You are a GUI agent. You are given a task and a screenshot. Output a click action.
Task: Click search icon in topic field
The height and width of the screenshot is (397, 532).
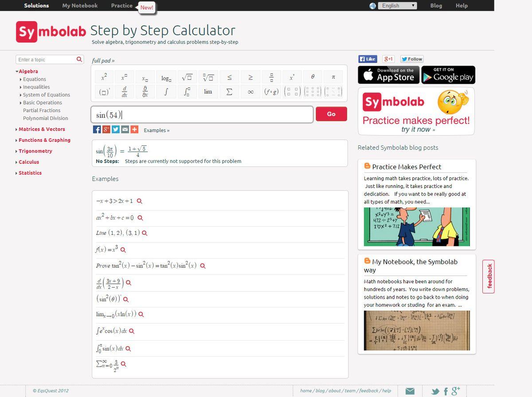click(79, 59)
